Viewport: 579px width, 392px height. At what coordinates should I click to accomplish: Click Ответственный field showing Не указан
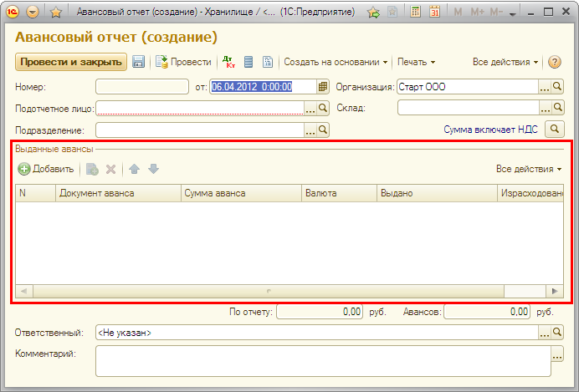point(317,333)
